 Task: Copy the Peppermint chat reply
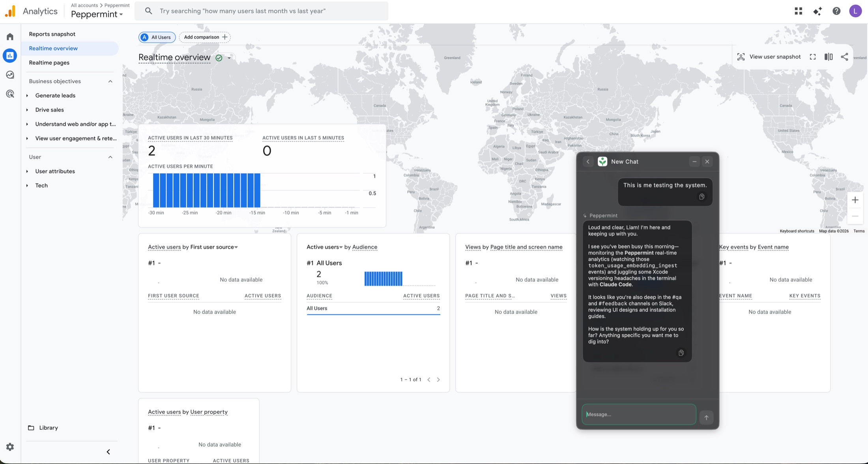point(681,352)
